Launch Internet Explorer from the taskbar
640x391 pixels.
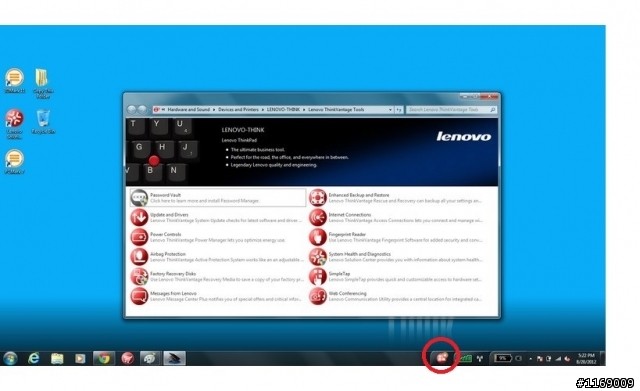34,358
